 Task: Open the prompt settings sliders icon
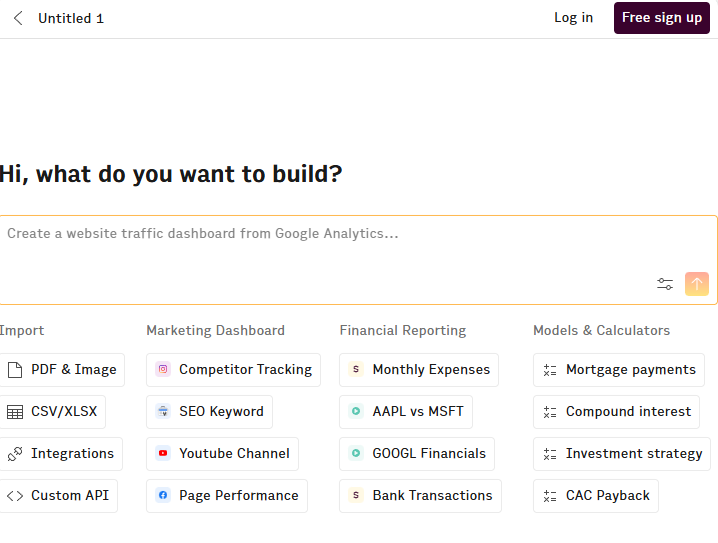(665, 284)
